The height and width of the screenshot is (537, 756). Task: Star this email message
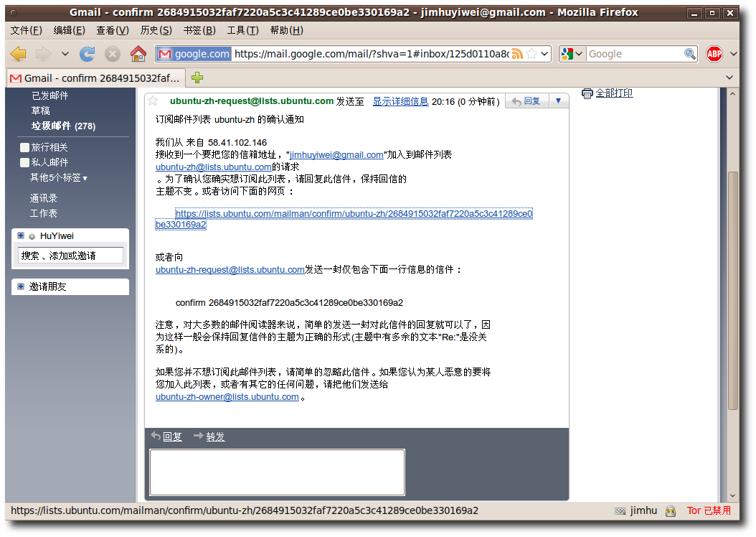tap(153, 101)
